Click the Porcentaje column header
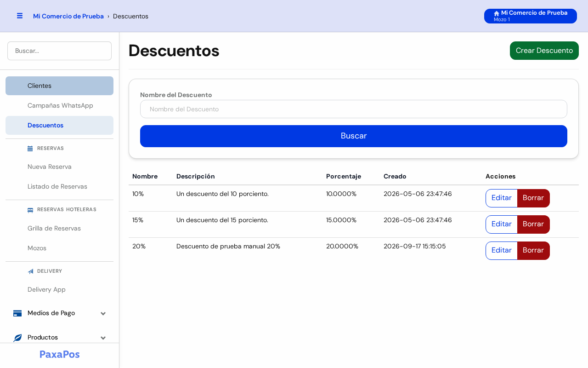 pos(344,176)
